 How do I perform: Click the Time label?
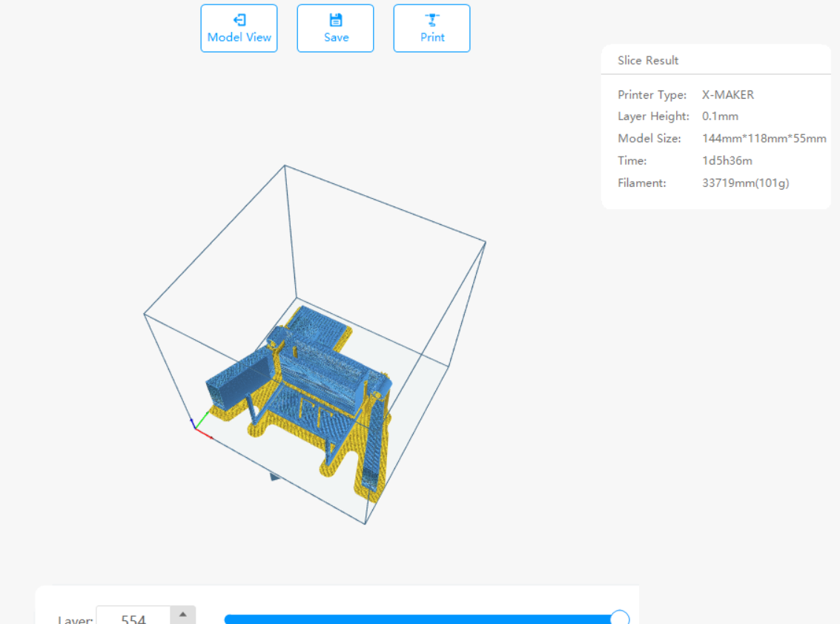tap(632, 161)
